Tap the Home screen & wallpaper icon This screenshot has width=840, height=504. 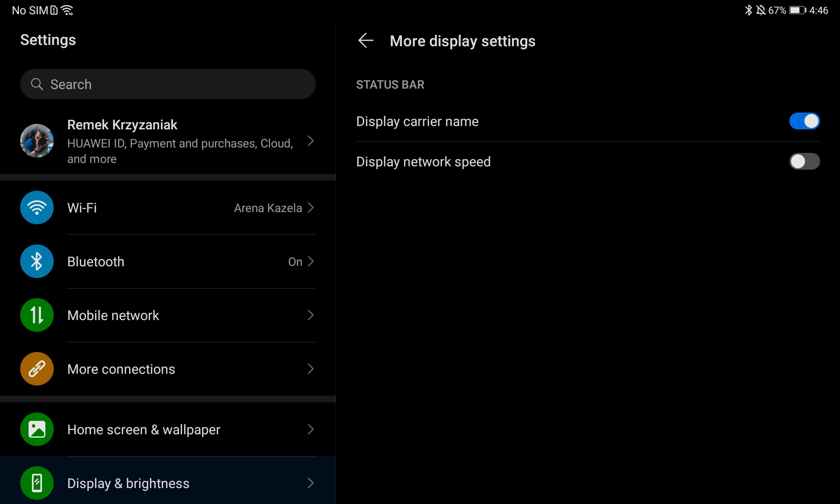pyautogui.click(x=37, y=429)
